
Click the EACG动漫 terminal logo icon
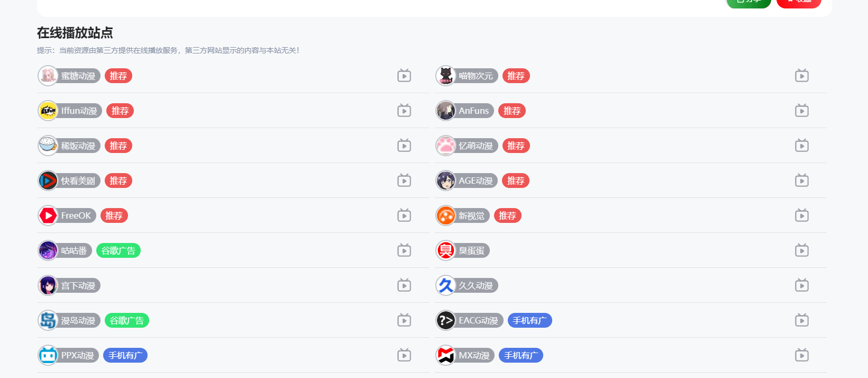(x=446, y=320)
